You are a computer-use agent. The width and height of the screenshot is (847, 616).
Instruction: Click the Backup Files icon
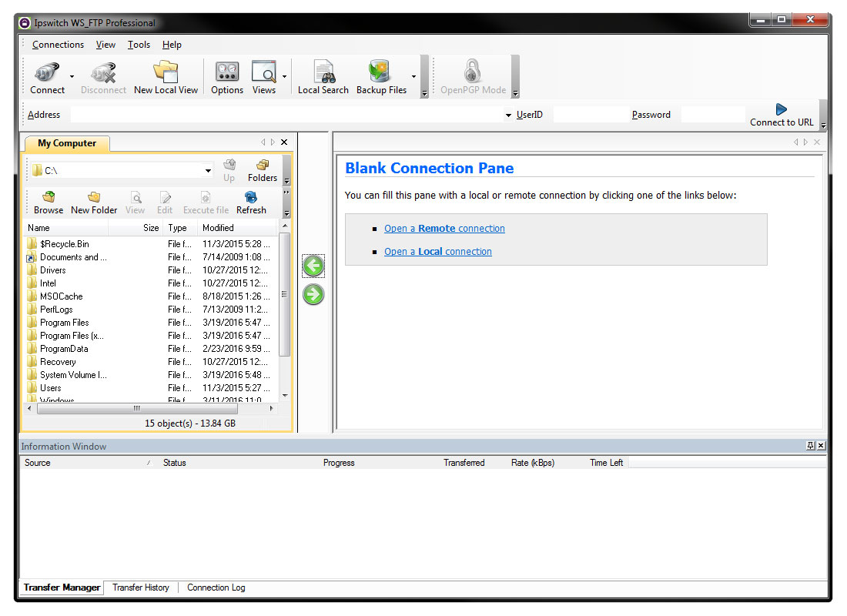point(381,77)
